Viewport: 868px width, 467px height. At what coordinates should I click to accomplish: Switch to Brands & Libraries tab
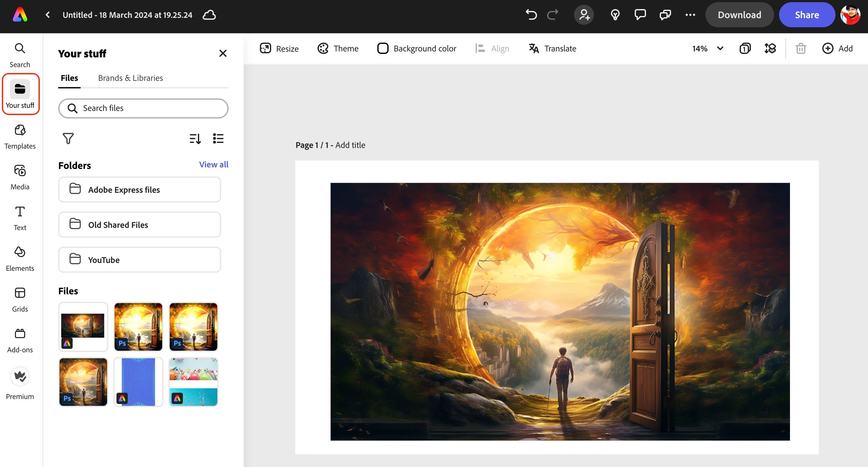tap(130, 78)
